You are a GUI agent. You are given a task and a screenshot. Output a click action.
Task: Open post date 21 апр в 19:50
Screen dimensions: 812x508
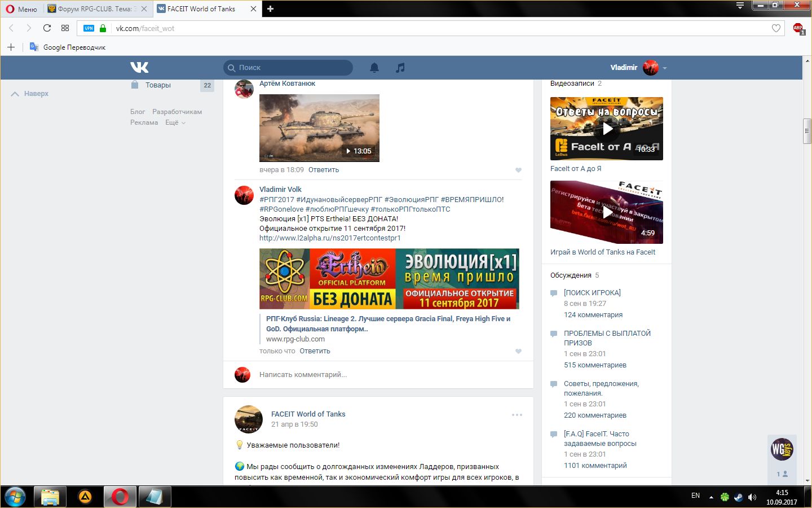pos(294,424)
